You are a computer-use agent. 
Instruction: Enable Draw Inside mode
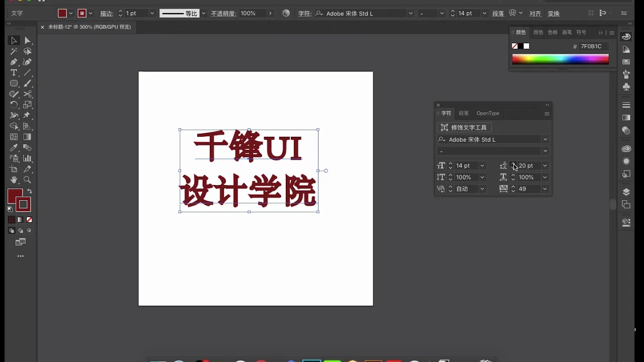tap(29, 231)
